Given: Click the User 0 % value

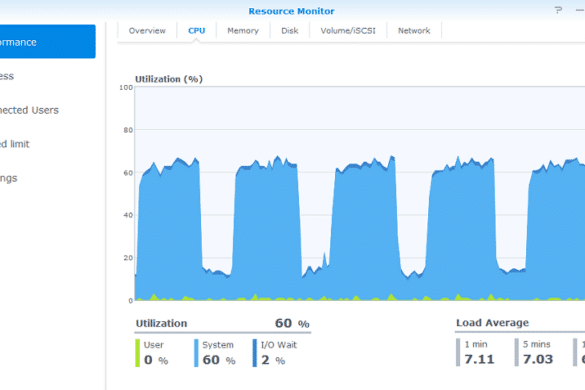Looking at the screenshot, I should [x=156, y=360].
